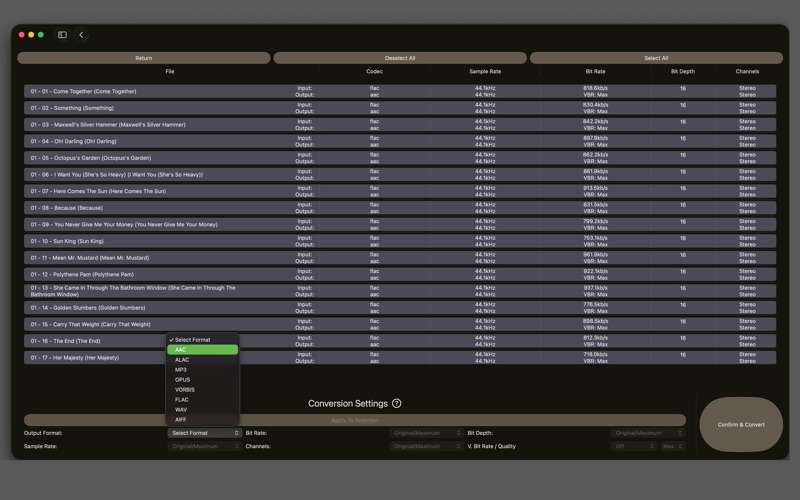The height and width of the screenshot is (500, 800).
Task: Choose ALAC from the format menu
Action: tap(203, 360)
